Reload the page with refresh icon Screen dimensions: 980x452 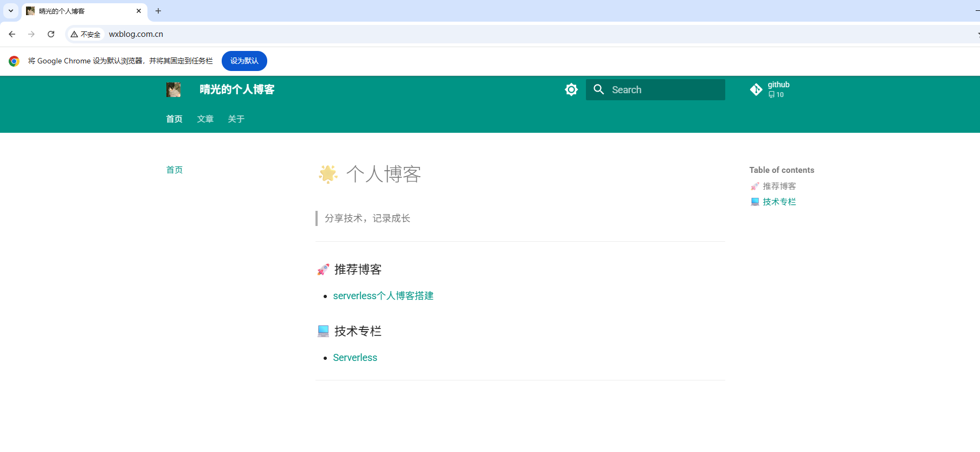51,34
